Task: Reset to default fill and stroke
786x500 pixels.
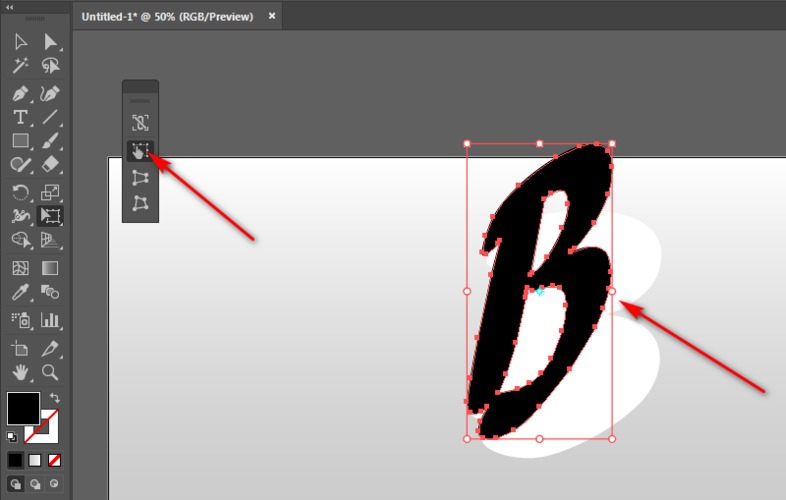Action: pyautogui.click(x=12, y=437)
